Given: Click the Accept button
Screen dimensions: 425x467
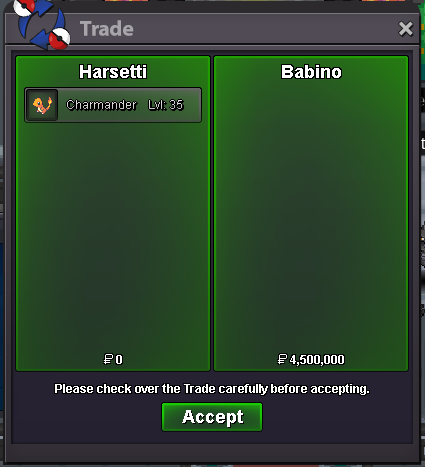Looking at the screenshot, I should tap(212, 417).
